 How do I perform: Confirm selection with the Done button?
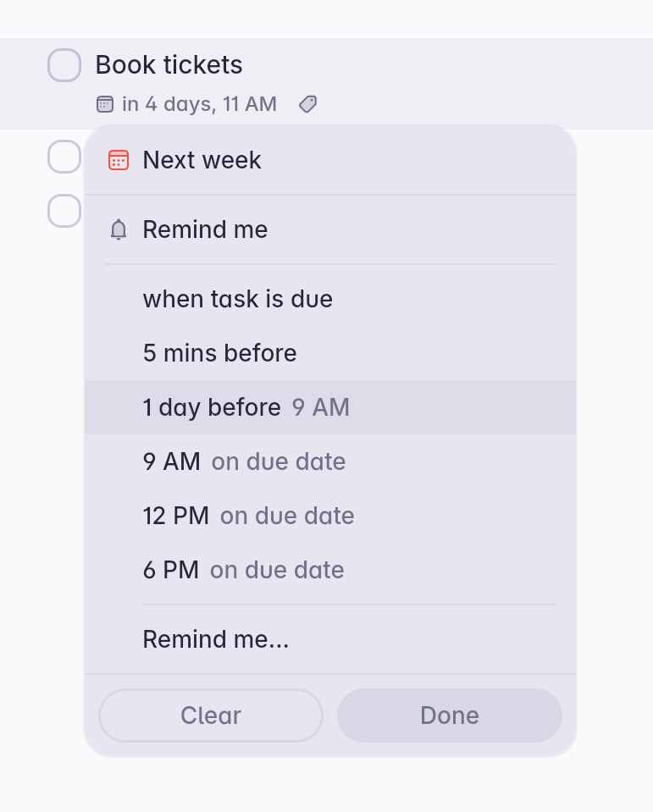tap(449, 715)
